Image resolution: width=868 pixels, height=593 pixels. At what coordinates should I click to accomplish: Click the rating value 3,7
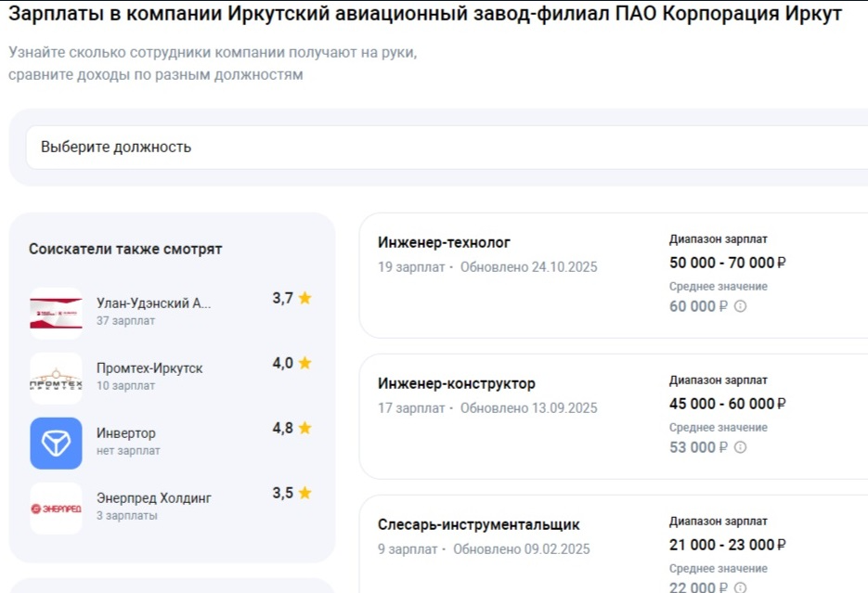click(x=282, y=298)
